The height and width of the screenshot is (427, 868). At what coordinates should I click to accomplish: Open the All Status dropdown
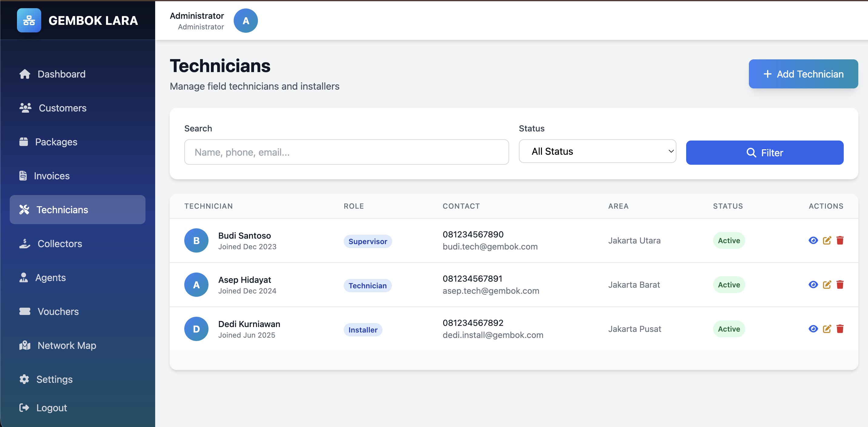coord(597,151)
